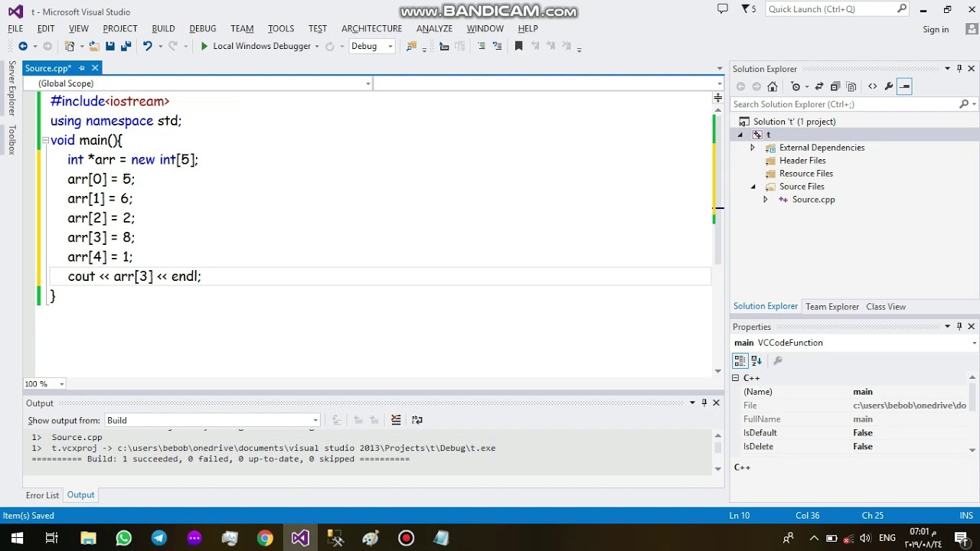
Task: Click View Code icon in Solution Explorer
Action: click(x=872, y=86)
